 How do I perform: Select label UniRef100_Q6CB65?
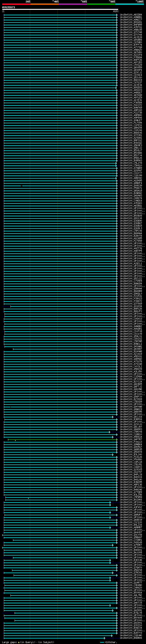[x=131, y=384]
